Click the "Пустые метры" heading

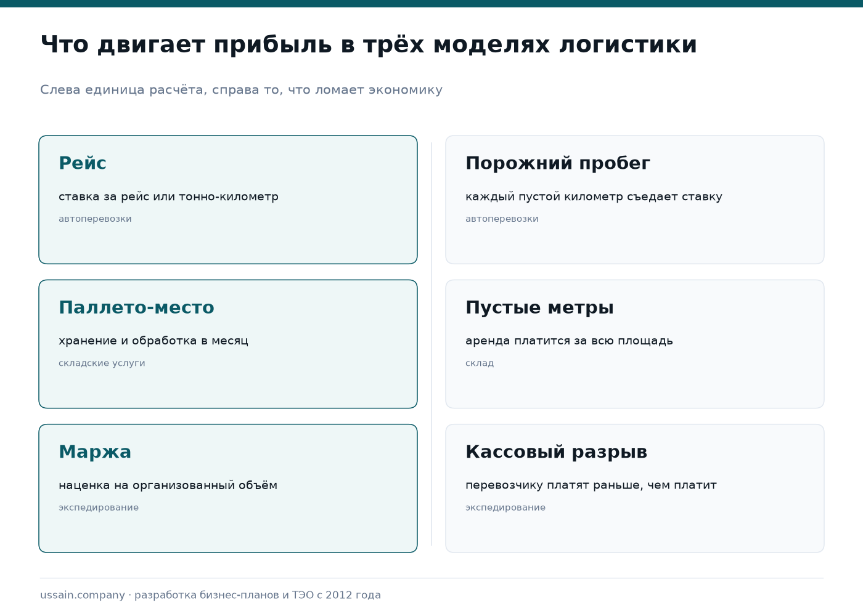539,307
